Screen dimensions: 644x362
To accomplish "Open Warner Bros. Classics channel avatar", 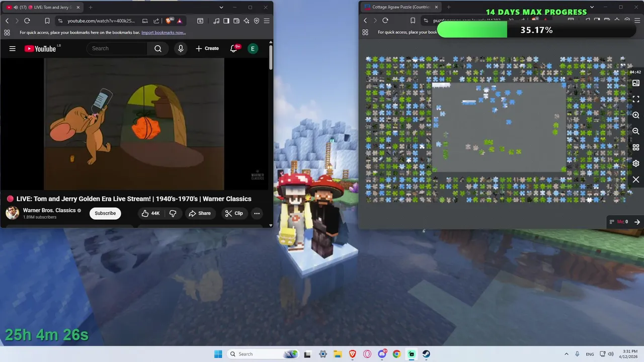I will (x=13, y=213).
